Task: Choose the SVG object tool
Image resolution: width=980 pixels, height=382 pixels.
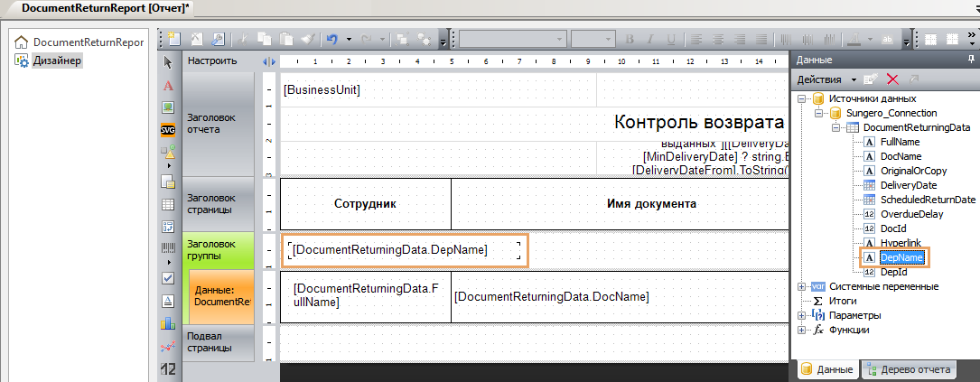Action: (x=167, y=130)
